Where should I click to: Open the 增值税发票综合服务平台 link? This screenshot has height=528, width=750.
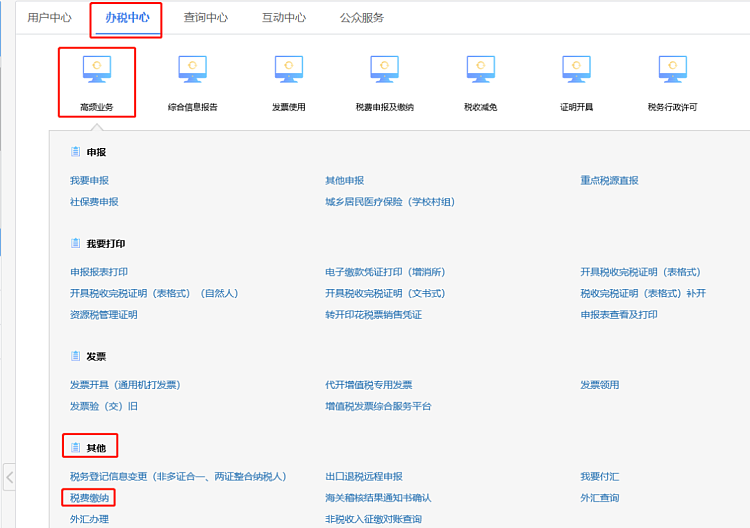(x=378, y=406)
